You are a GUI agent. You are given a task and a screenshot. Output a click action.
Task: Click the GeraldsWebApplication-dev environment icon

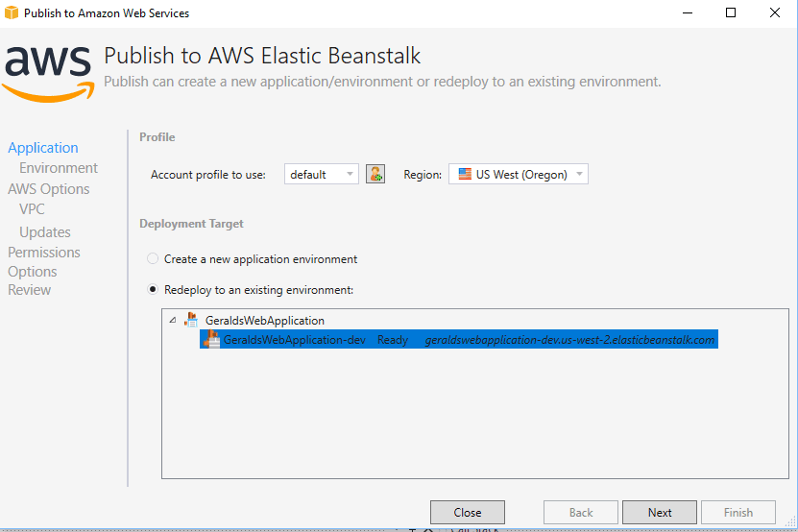[211, 339]
